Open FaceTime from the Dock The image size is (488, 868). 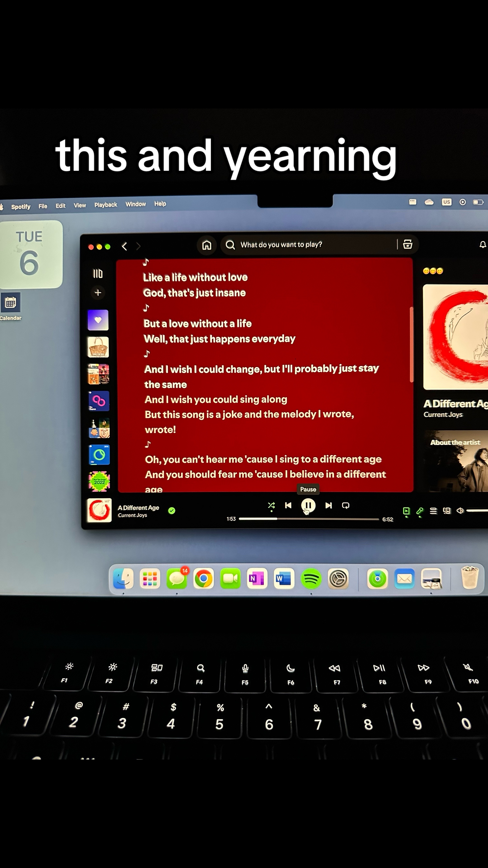[x=230, y=579]
